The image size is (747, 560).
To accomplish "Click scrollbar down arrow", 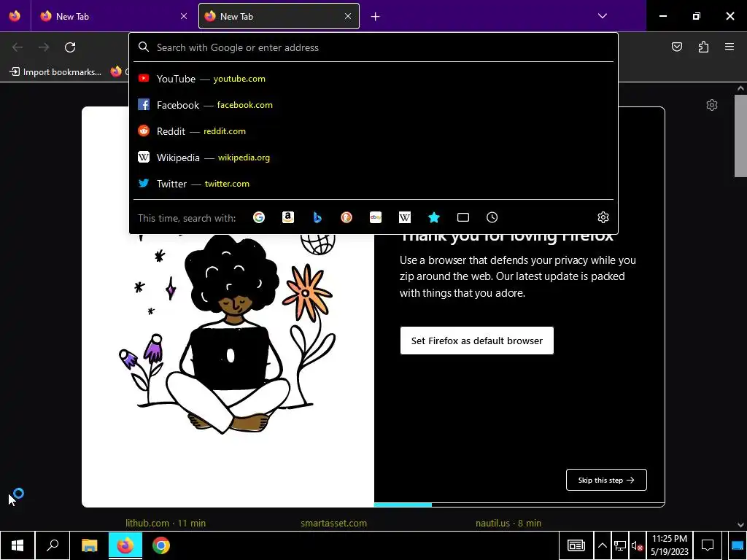I will point(740,525).
